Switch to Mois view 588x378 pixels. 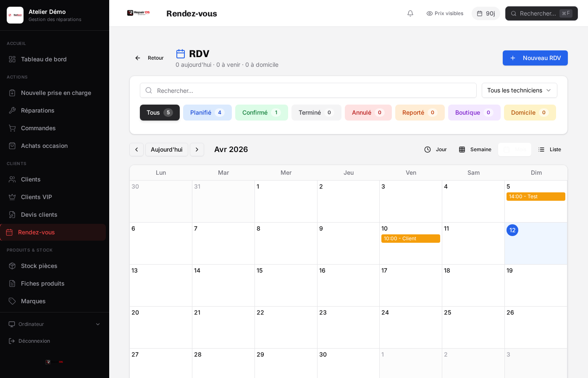tap(514, 150)
